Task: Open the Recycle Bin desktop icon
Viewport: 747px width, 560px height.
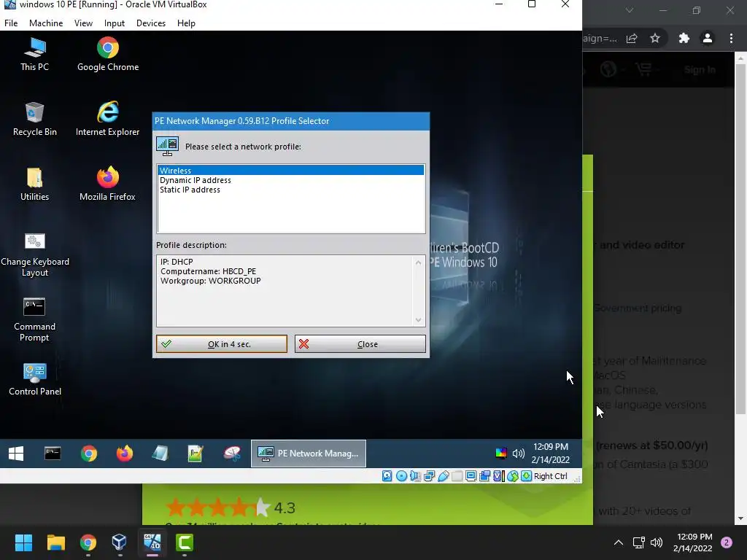Action: click(35, 119)
